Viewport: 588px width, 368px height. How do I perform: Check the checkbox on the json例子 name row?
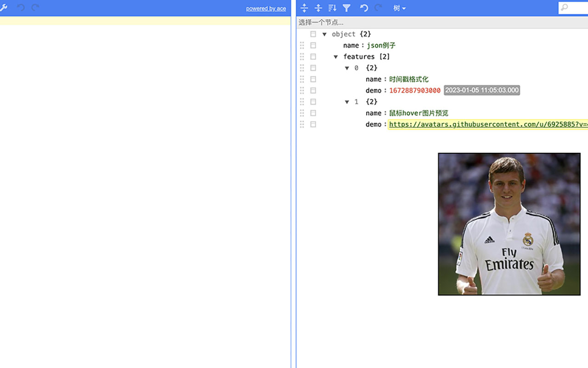click(x=313, y=45)
